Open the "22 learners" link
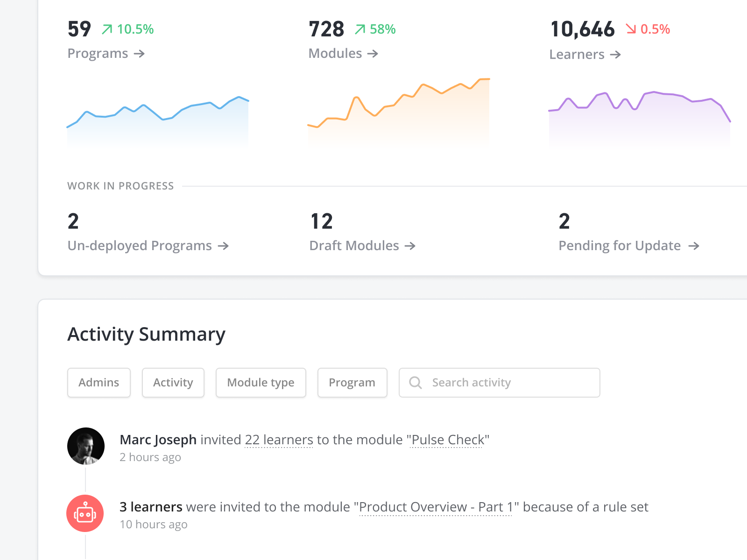The image size is (747, 560). coord(279,440)
